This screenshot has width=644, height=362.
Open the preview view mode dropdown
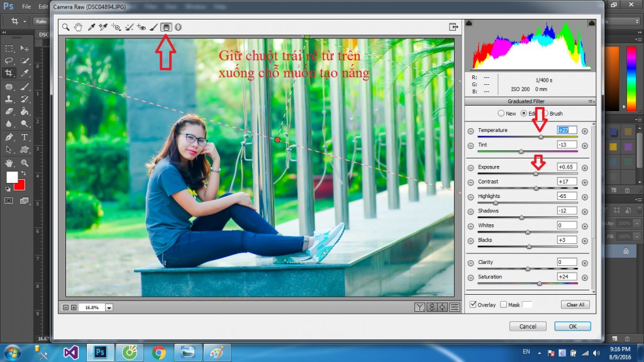(421, 307)
